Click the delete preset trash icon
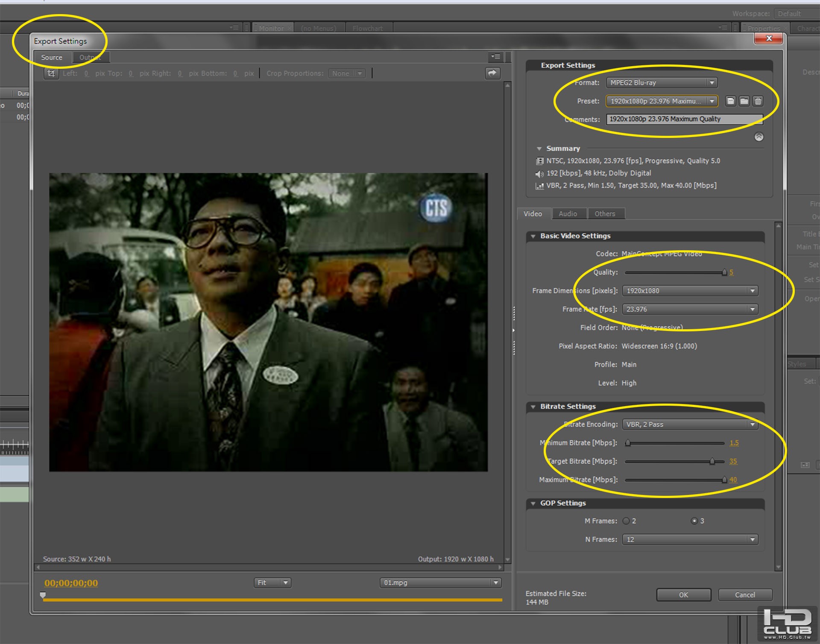820x644 pixels. [758, 101]
